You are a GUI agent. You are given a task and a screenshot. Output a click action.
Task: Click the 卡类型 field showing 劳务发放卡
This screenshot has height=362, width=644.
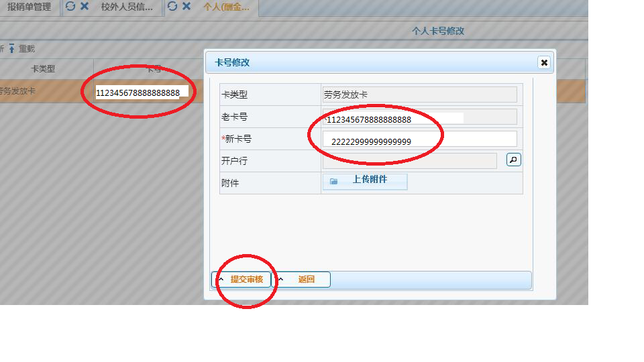[x=419, y=95]
